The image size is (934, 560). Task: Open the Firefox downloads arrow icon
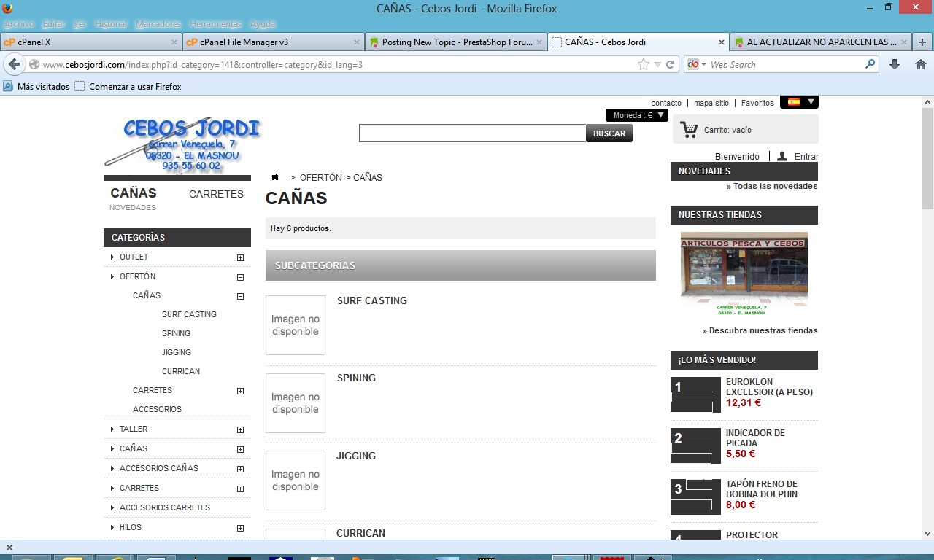(895, 64)
